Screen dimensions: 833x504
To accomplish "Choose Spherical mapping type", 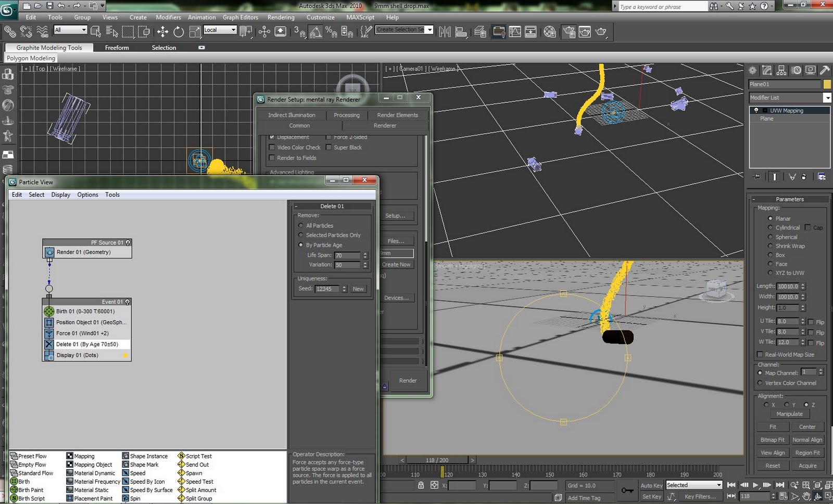I will point(771,237).
